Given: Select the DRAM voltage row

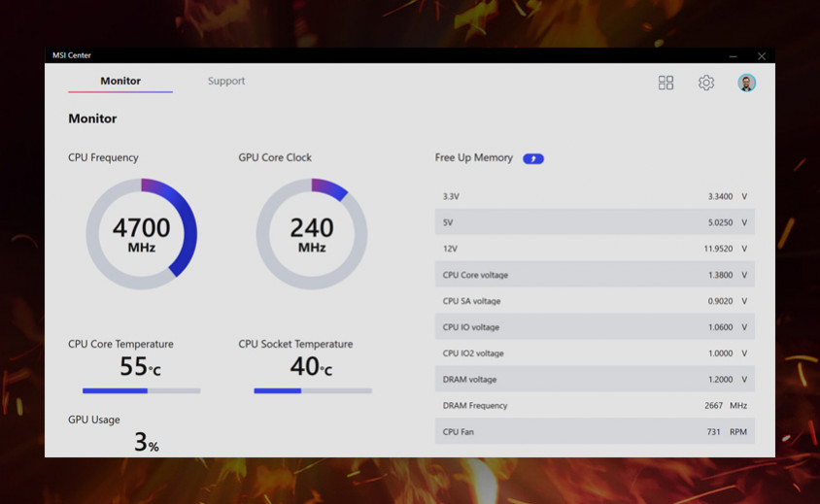Looking at the screenshot, I should (595, 380).
